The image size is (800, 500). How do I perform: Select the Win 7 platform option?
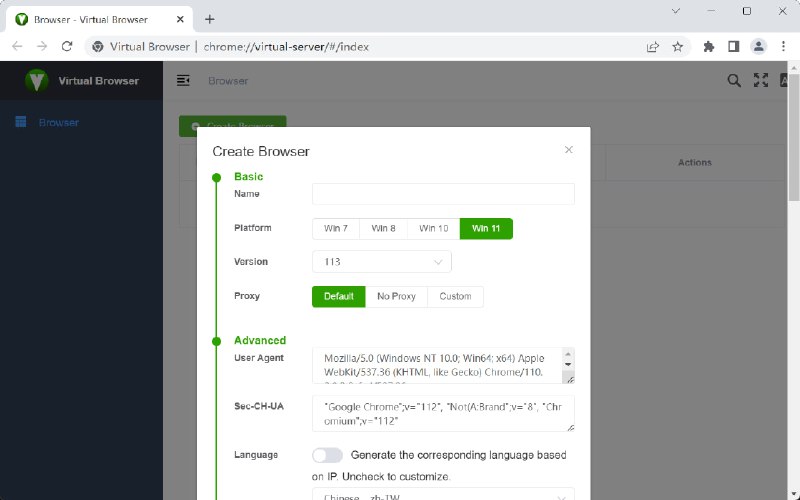(336, 229)
